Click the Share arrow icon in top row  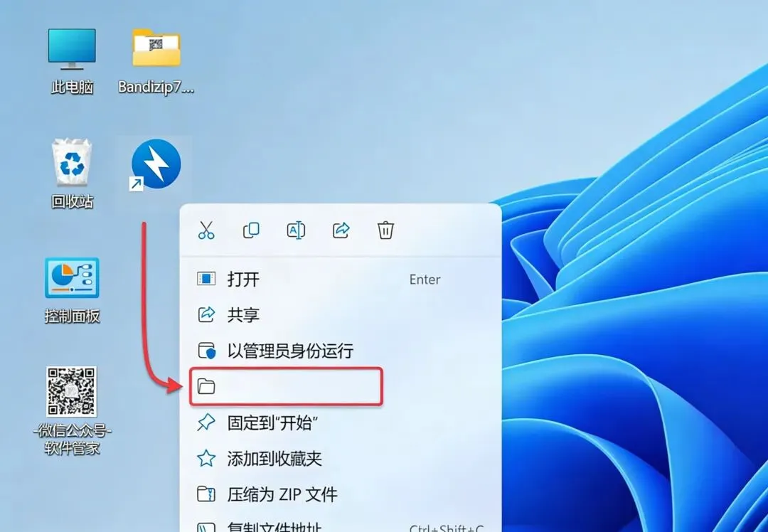tap(341, 230)
